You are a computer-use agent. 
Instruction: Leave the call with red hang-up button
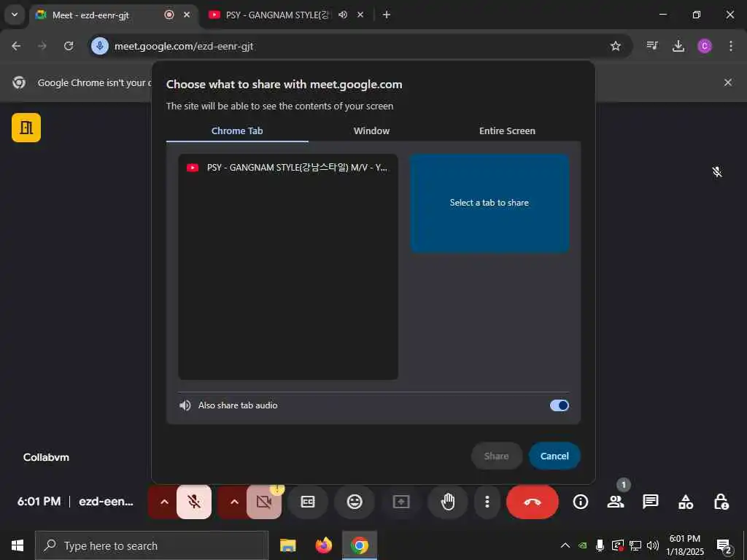532,502
